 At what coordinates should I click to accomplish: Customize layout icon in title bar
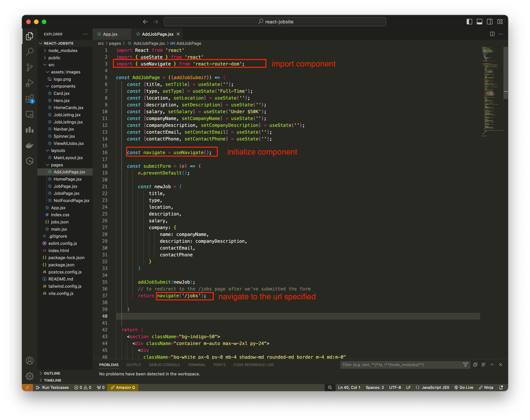(500, 22)
